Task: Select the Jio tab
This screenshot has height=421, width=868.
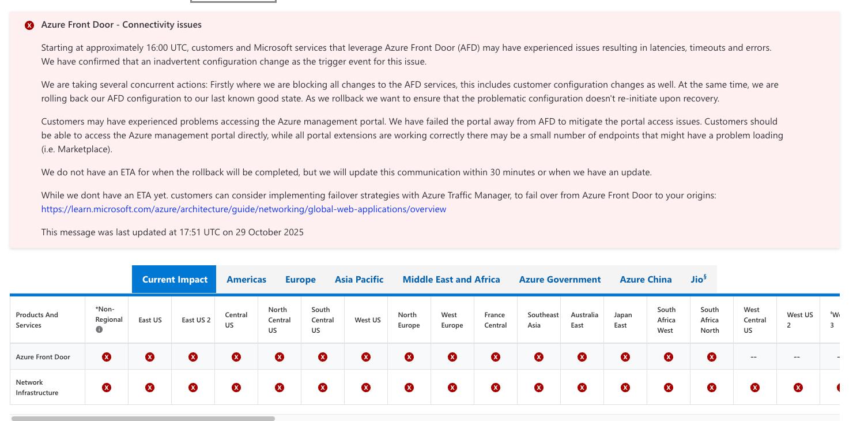Action: pyautogui.click(x=699, y=280)
